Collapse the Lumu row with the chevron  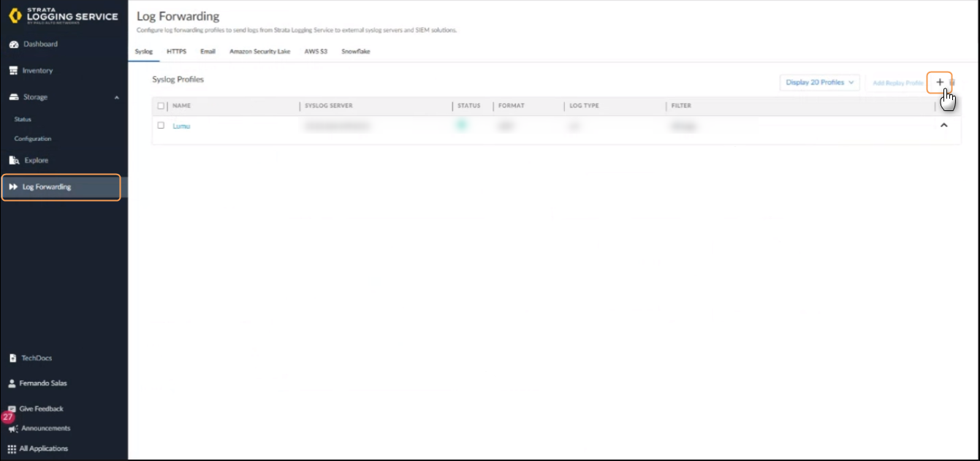(x=943, y=126)
